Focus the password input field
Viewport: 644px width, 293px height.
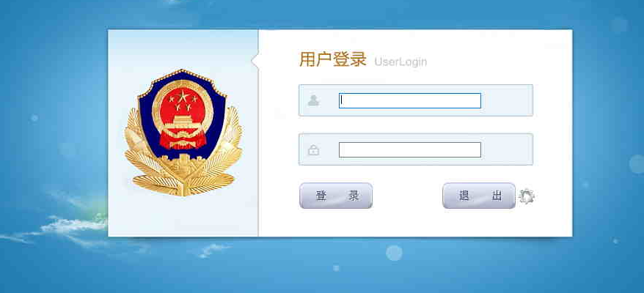(409, 149)
